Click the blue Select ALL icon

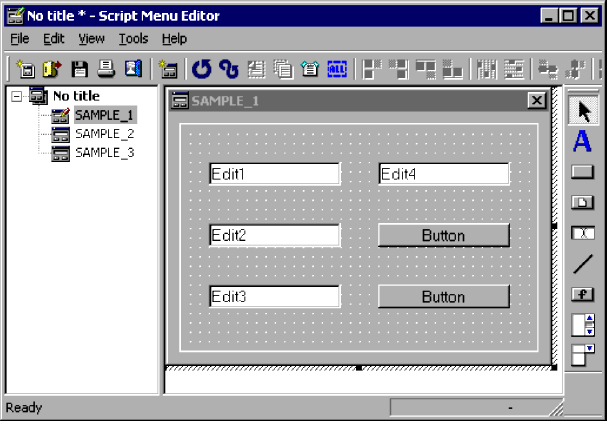[337, 69]
